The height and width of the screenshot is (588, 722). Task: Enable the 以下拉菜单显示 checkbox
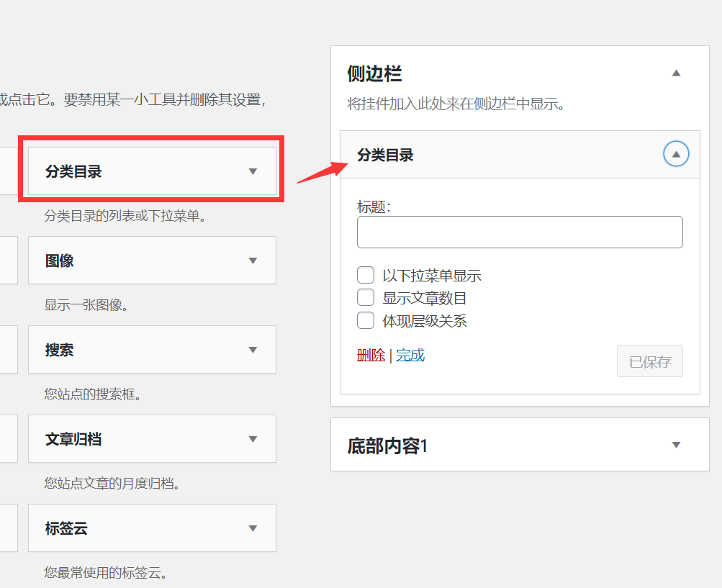(366, 275)
